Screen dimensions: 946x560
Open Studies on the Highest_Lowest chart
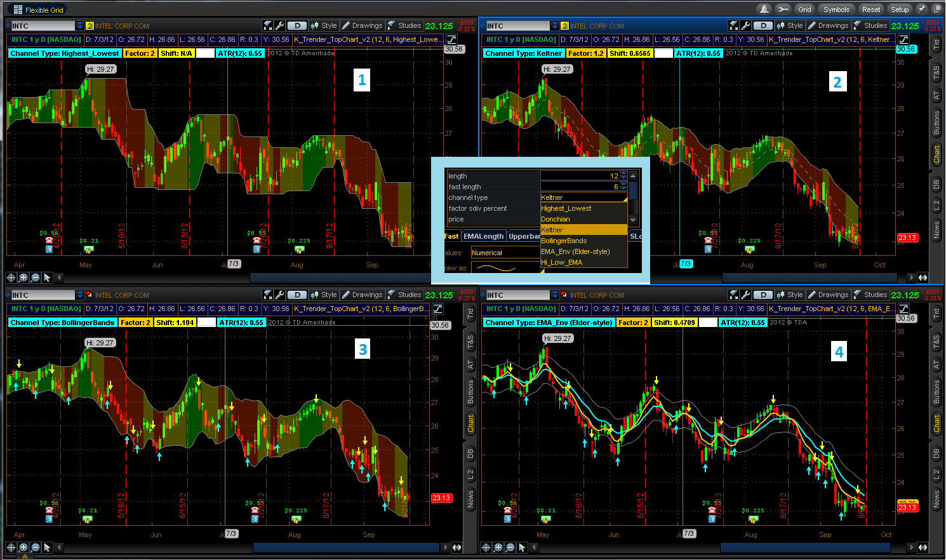click(x=404, y=26)
